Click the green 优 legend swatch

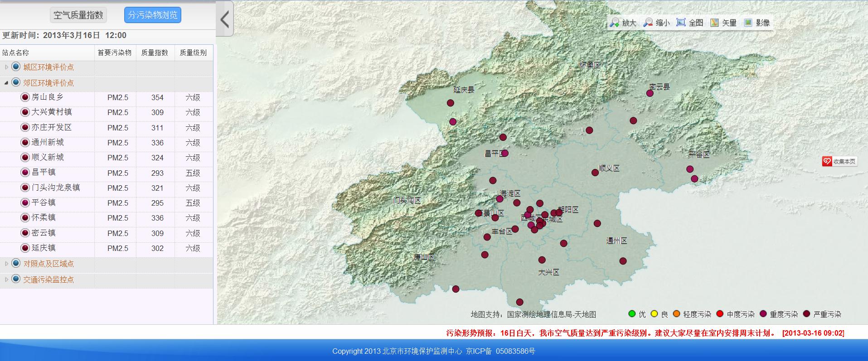click(x=632, y=314)
